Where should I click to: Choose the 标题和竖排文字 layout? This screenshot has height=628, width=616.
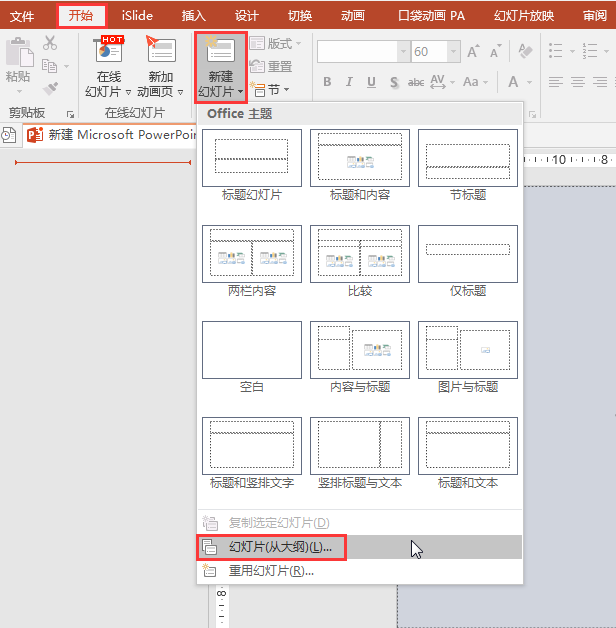coord(252,446)
